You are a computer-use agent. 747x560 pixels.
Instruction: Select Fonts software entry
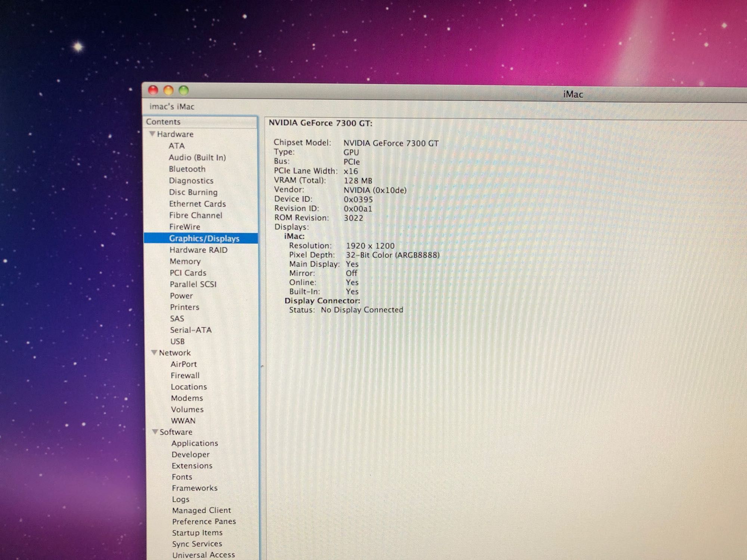[x=182, y=477]
